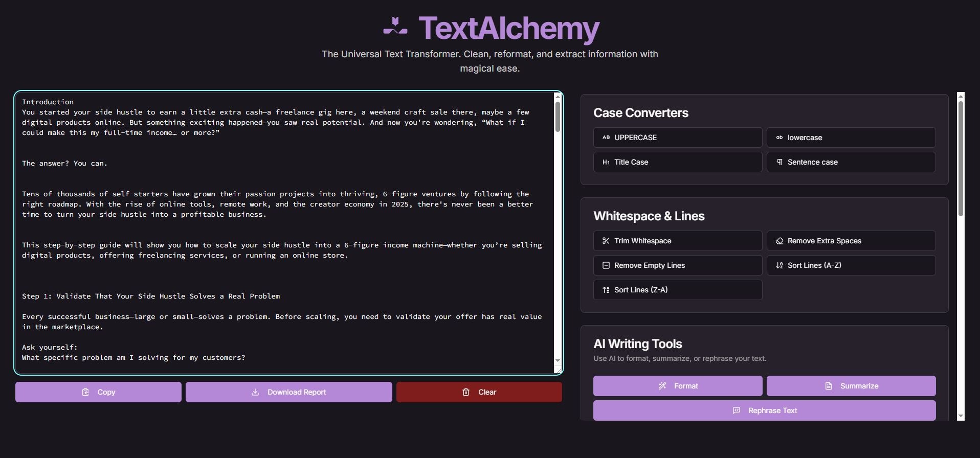
Task: Click the ab icon beside lowercase
Action: pyautogui.click(x=779, y=138)
